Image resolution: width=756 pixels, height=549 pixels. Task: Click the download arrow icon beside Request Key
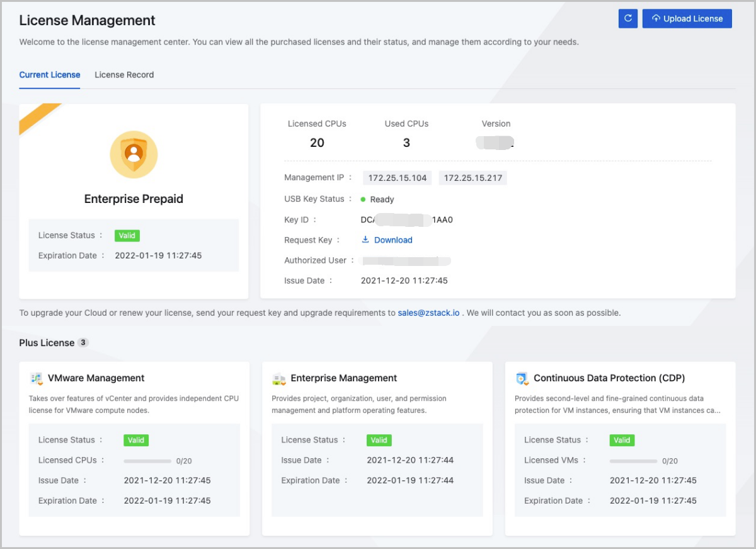click(x=365, y=240)
